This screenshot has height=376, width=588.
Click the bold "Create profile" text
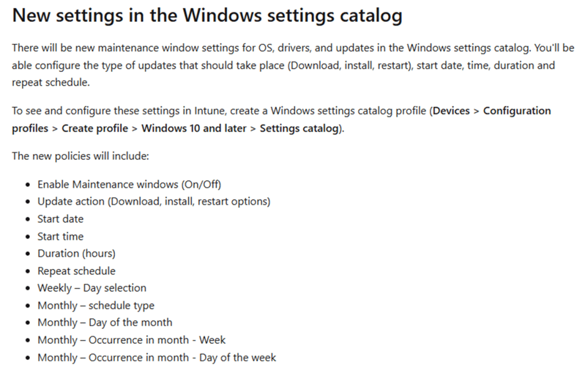coord(95,128)
